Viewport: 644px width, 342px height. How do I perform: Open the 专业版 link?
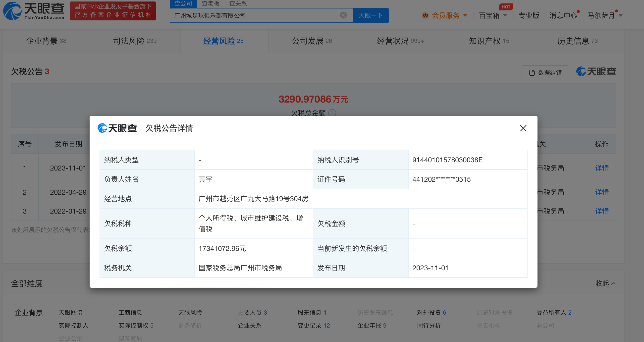tap(529, 15)
